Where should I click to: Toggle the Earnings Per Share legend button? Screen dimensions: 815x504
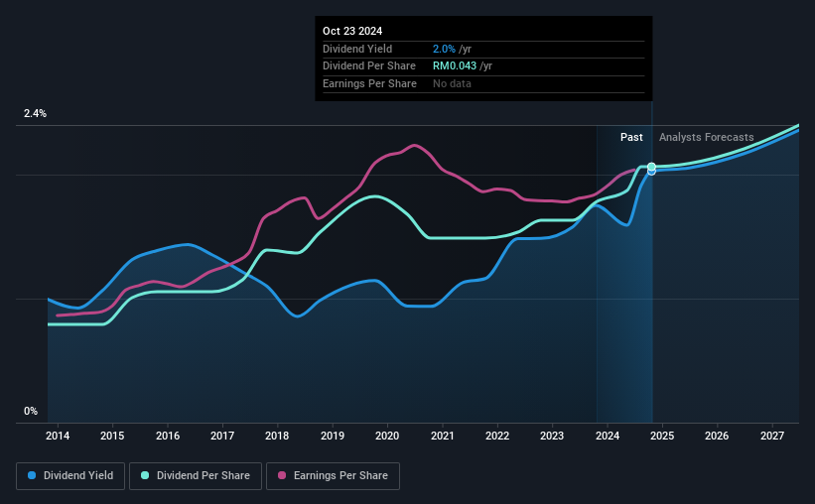pos(333,476)
